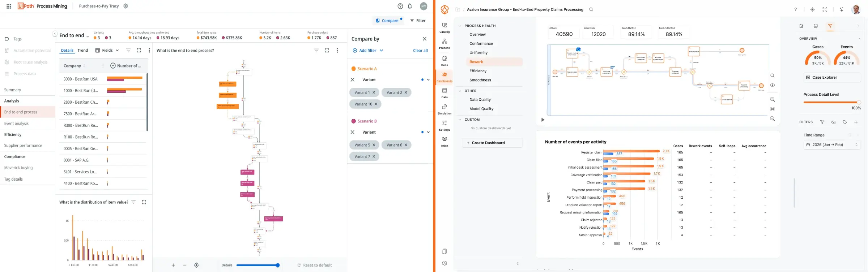Image resolution: width=868 pixels, height=272 pixels.
Task: Switch to the filter funnel tab in right panel
Action: (830, 26)
